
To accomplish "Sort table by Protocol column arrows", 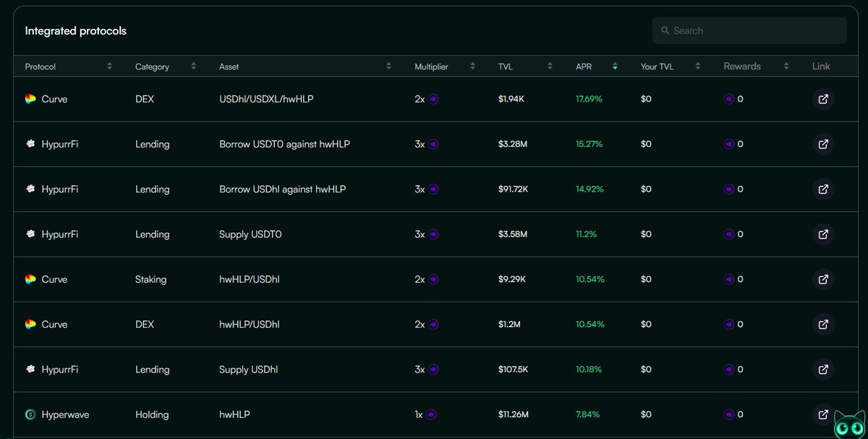I will 110,67.
